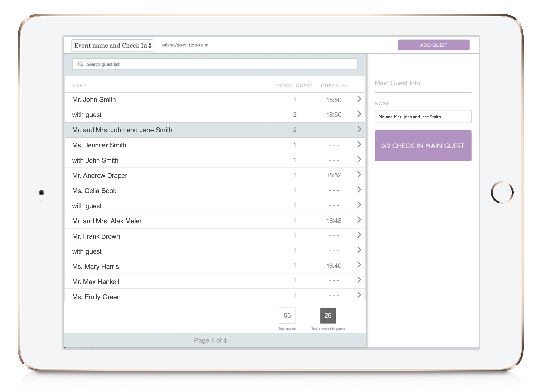Open chevron for Ms. Jennifer Smith
Screen dimensions: 537x392
point(359,145)
